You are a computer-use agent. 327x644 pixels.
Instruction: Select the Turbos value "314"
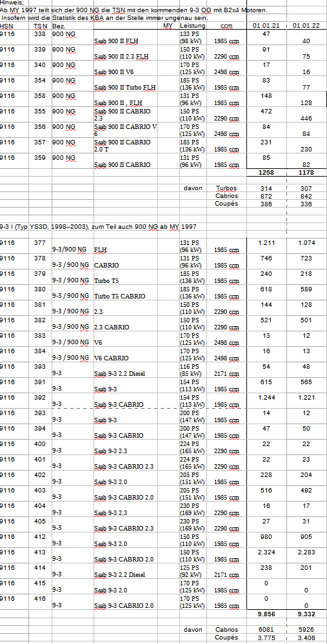266,188
